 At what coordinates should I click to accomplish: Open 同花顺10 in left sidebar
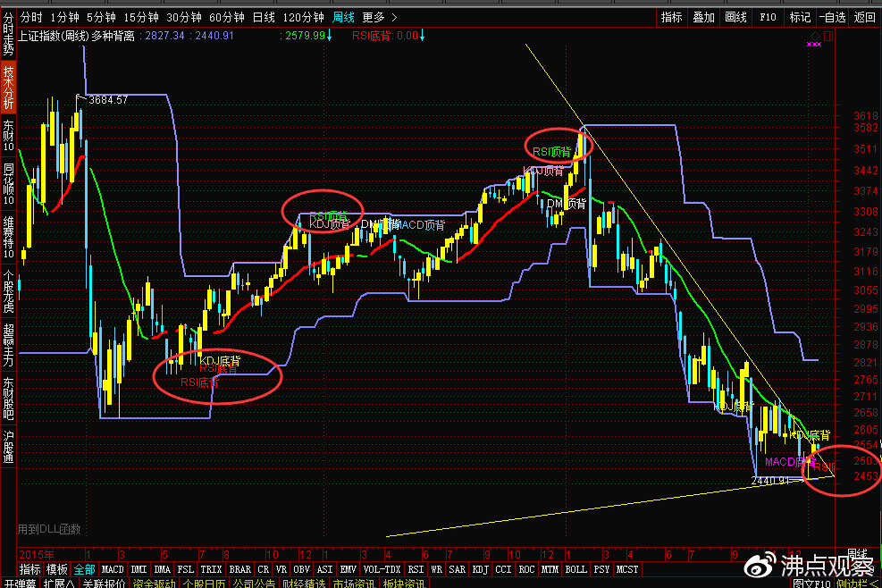(x=8, y=184)
